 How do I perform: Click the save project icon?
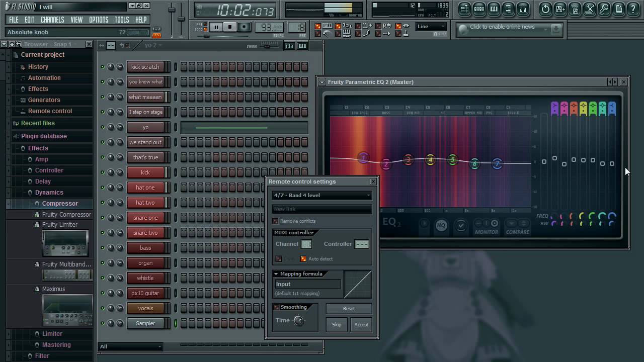click(x=560, y=9)
